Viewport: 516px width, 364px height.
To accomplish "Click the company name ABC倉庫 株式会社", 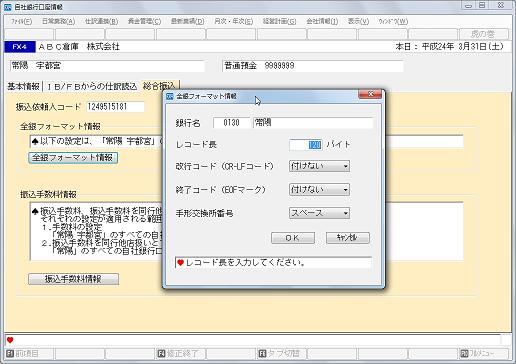I will (x=79, y=47).
